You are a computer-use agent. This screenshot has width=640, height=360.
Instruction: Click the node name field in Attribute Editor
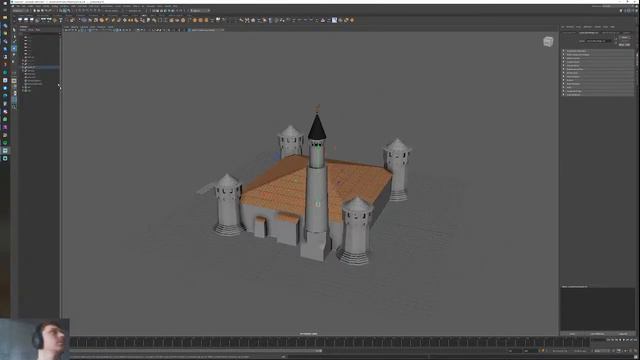pos(599,41)
